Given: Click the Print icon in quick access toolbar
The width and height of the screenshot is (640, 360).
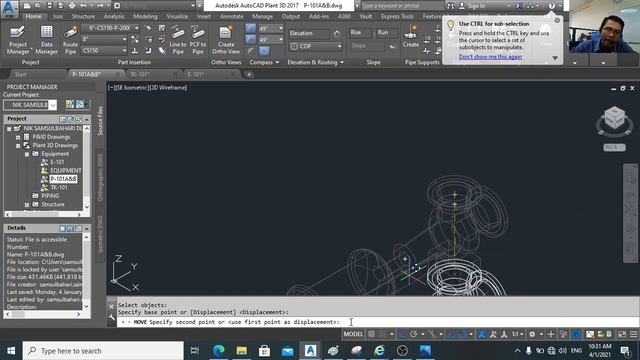Looking at the screenshot, I should click(72, 6).
